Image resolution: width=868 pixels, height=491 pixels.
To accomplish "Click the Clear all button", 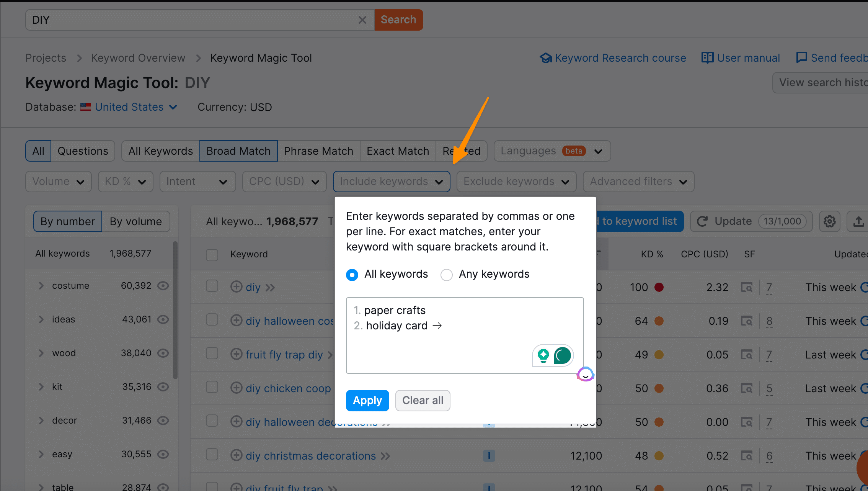I will click(x=422, y=400).
